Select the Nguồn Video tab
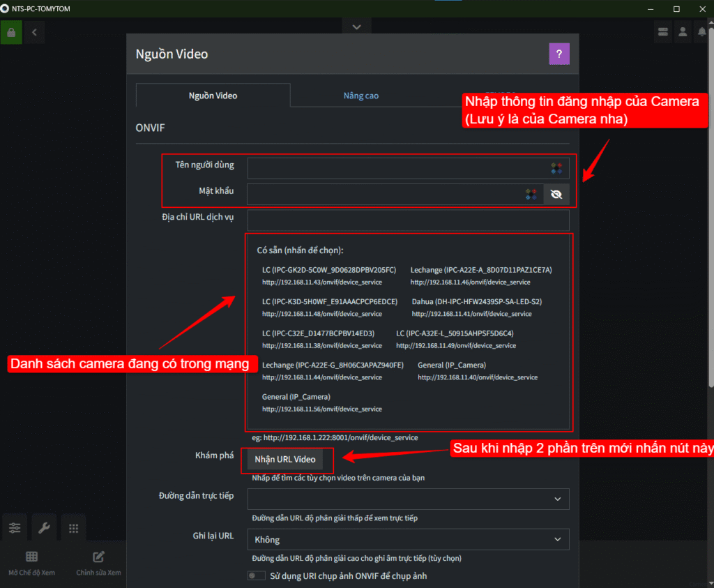Viewport: 714px width, 588px height. (x=213, y=96)
